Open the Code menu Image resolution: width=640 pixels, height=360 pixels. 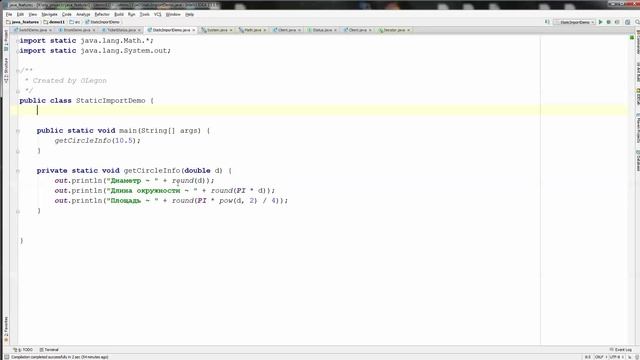(x=67, y=14)
